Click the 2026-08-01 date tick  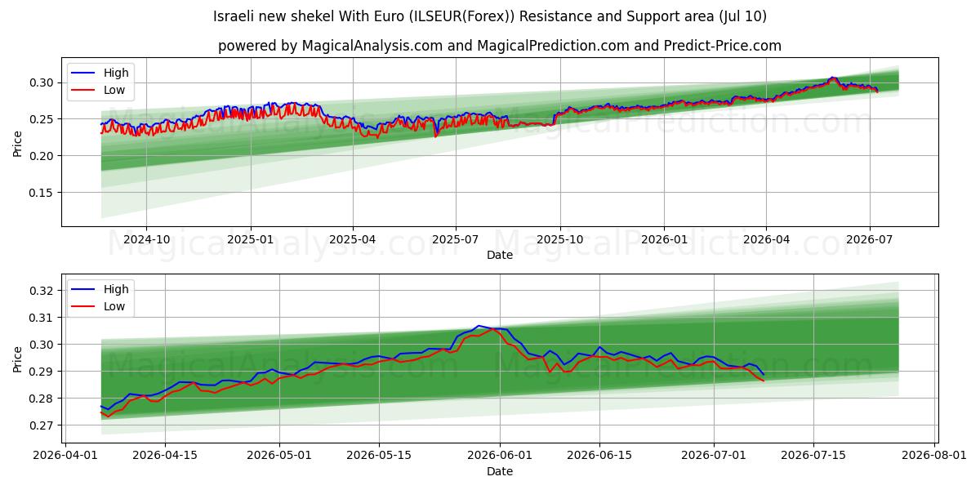click(x=934, y=455)
